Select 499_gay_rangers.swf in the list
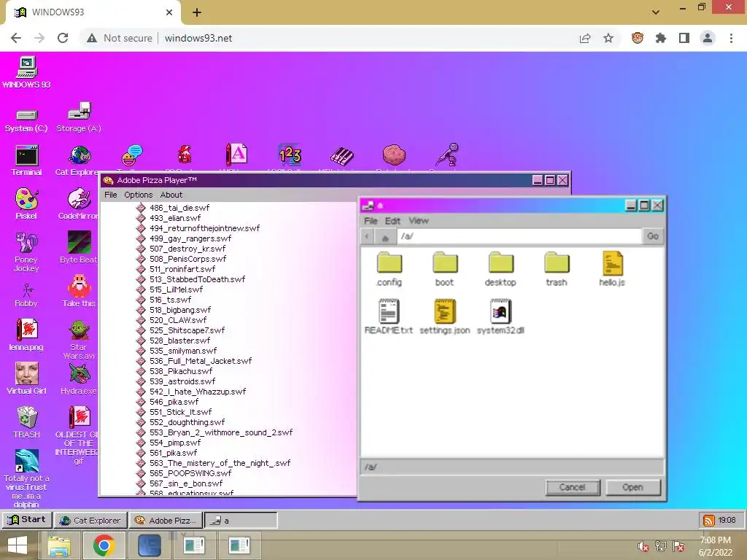 click(x=190, y=238)
